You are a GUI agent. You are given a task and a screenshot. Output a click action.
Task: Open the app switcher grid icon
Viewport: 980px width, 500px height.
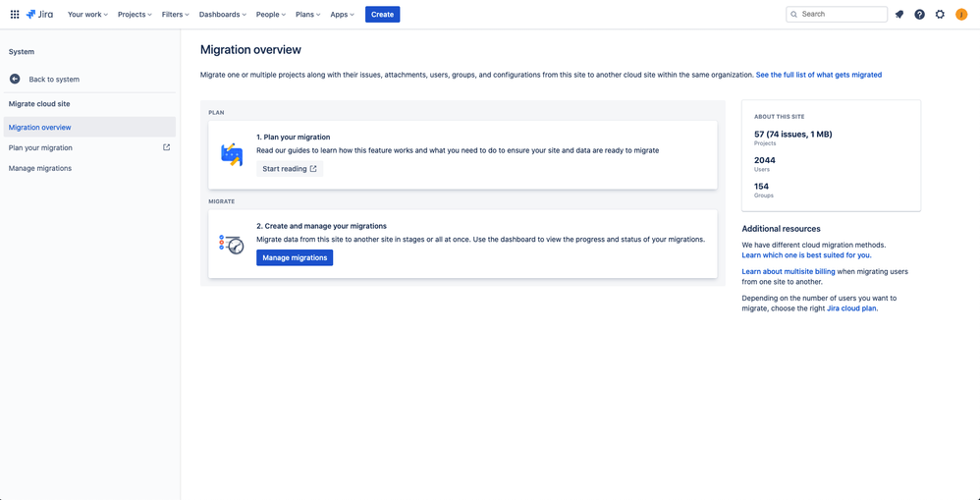tap(15, 15)
